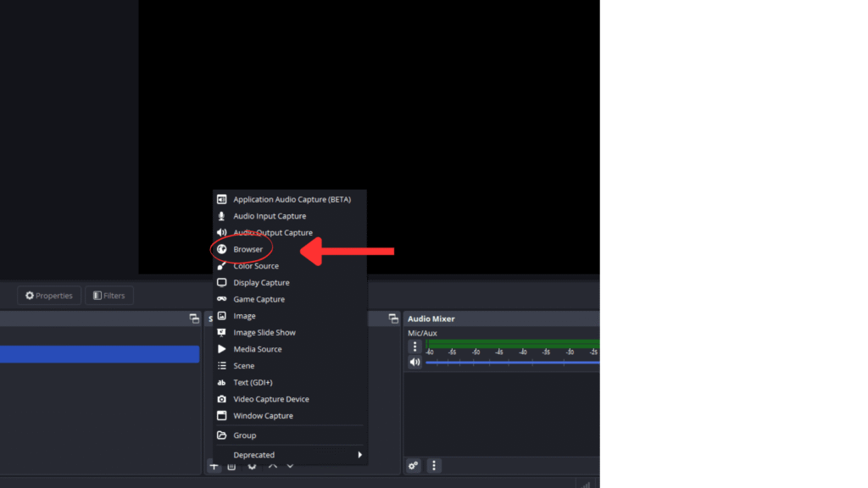The image size is (868, 488).
Task: Click the Video Capture Device camera icon
Action: tap(221, 399)
